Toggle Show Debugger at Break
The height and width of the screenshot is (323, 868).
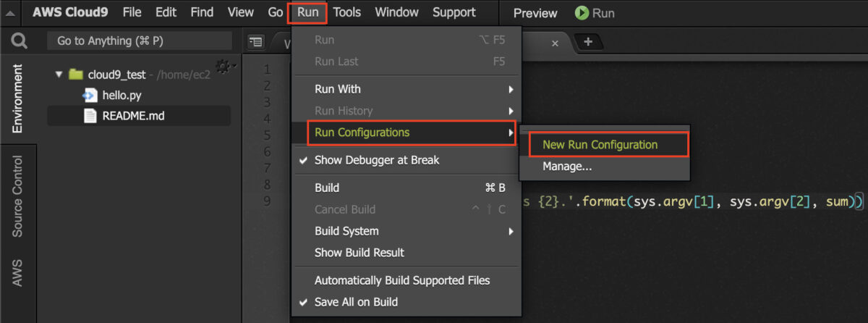click(x=376, y=160)
